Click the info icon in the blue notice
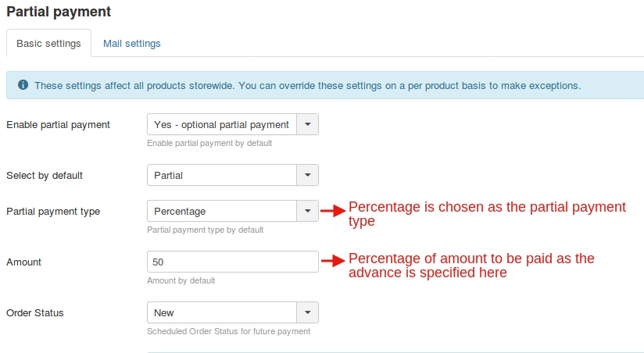This screenshot has height=353, width=644. pyautogui.click(x=23, y=84)
